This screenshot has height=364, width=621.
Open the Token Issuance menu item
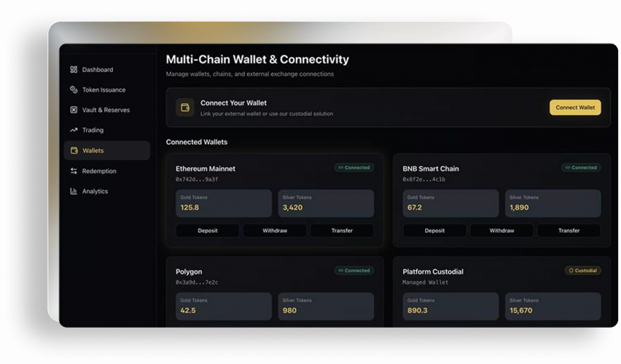pyautogui.click(x=103, y=90)
